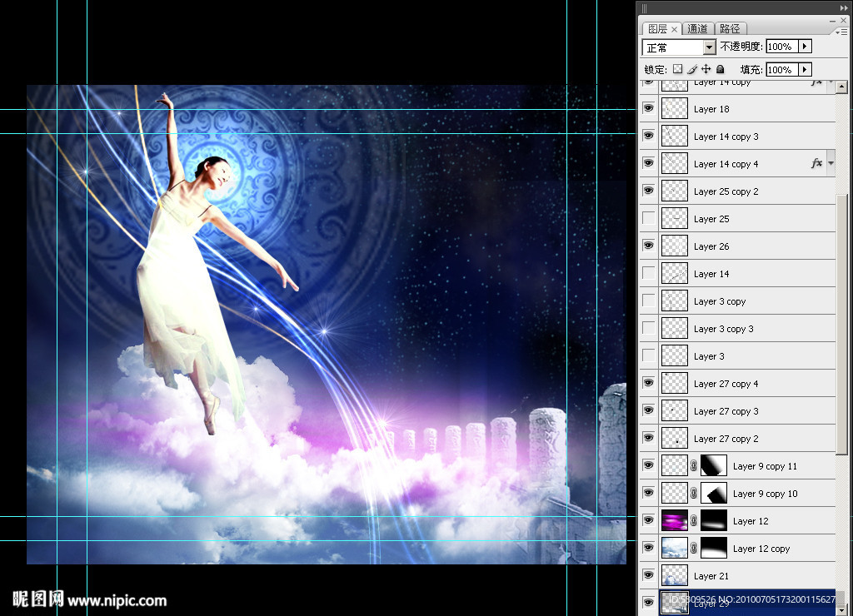Toggle visibility of Layer 14 copy 4
853x616 pixels.
point(648,163)
